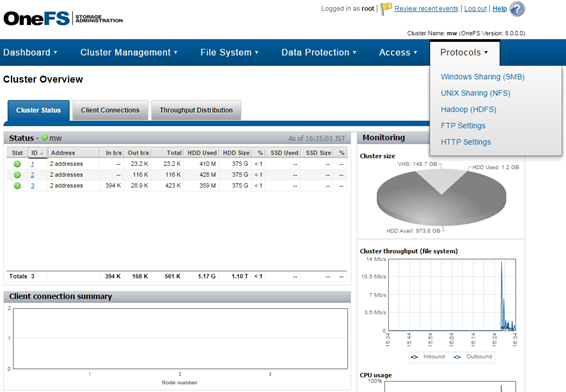
Task: Click green status icon for node 2
Action: 17,175
